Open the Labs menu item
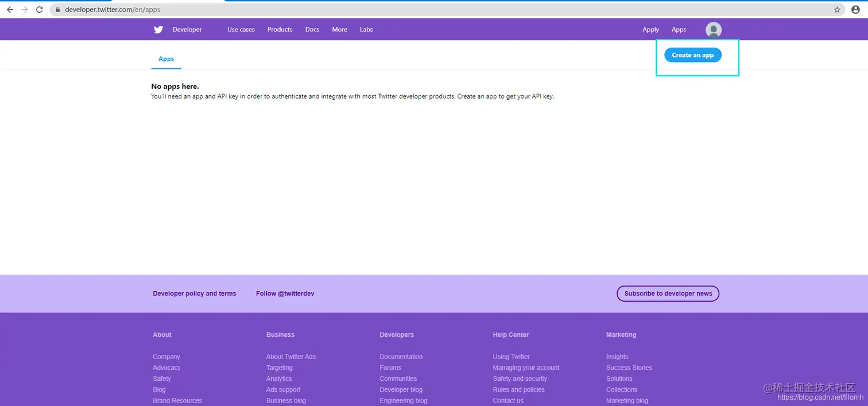Viewport: 868px width, 406px height. click(x=366, y=29)
